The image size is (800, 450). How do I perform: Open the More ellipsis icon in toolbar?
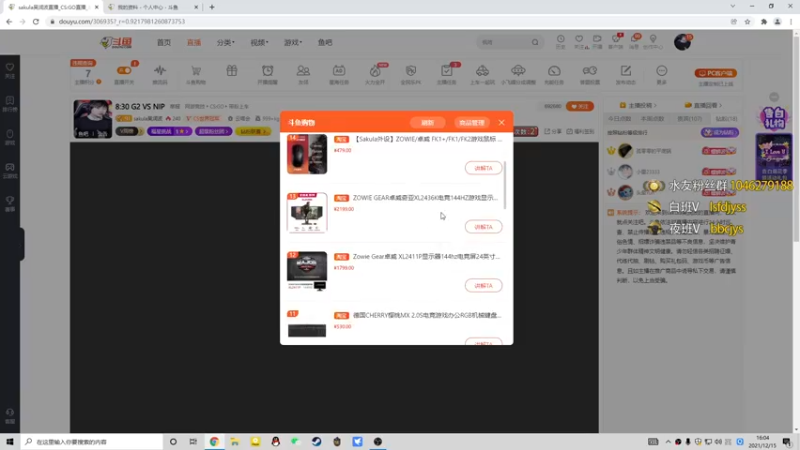(x=662, y=70)
